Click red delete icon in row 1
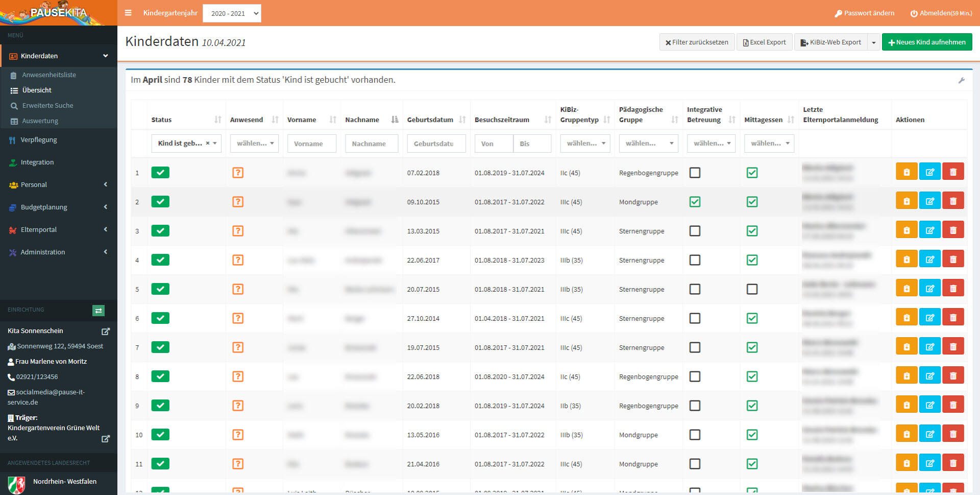The image size is (980, 495). pos(952,172)
